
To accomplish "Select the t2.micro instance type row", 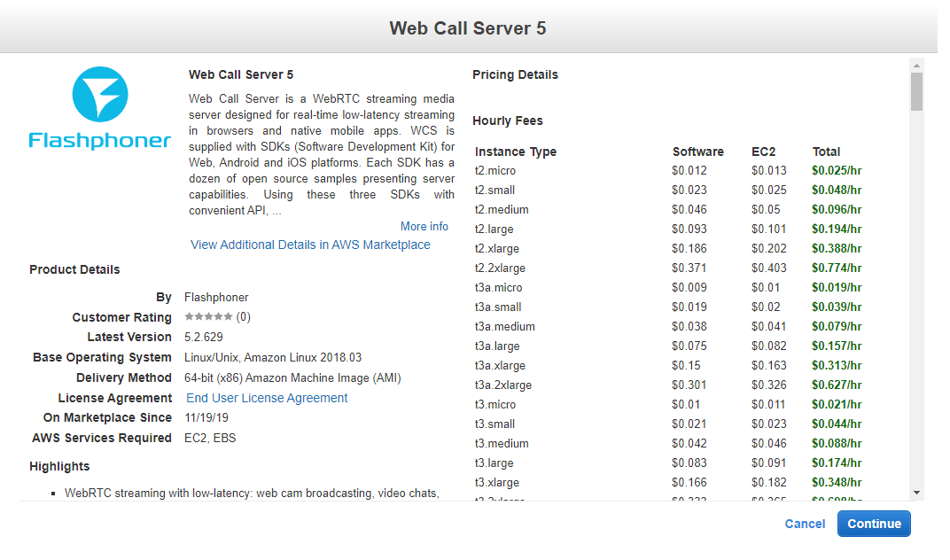I will point(495,171).
